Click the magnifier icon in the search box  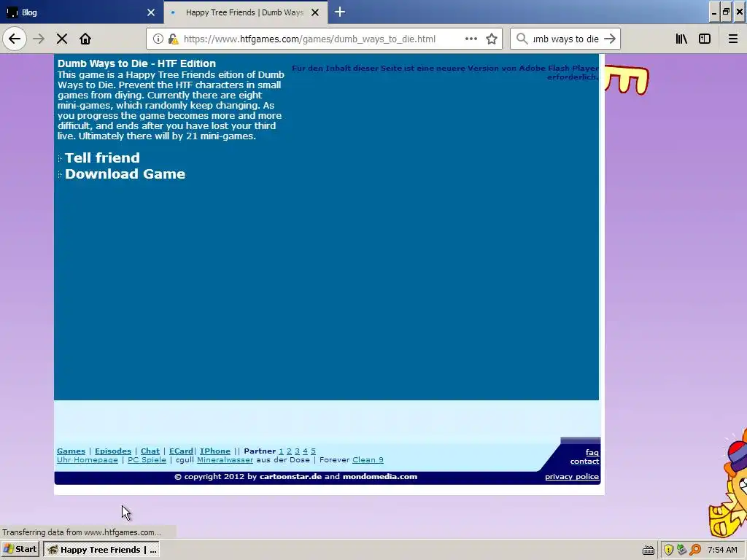pyautogui.click(x=522, y=39)
